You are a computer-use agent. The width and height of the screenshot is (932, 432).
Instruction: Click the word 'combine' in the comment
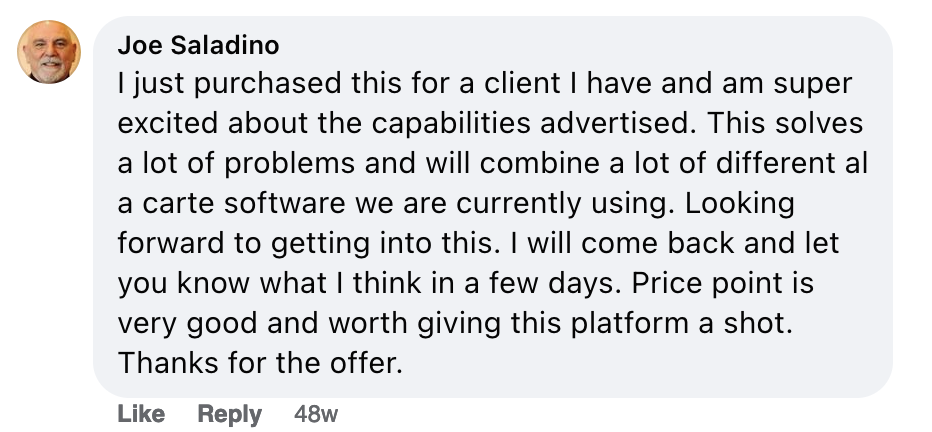pos(539,163)
